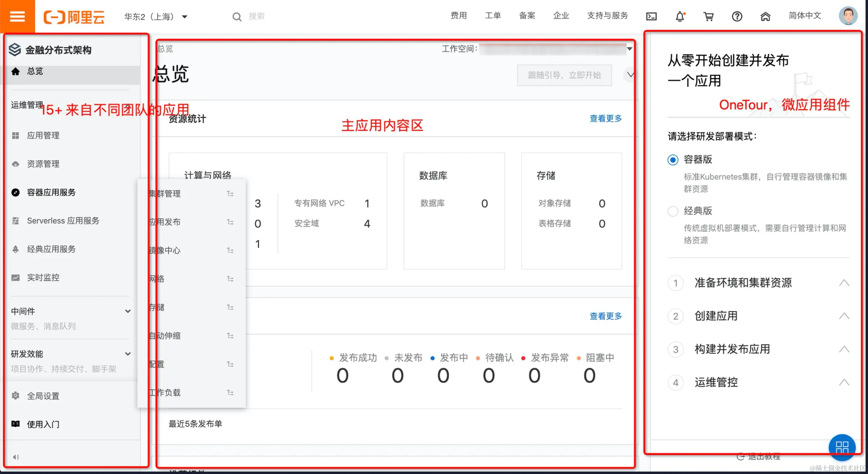The width and height of the screenshot is (868, 474).
Task: Open the 支持与服务 top menu
Action: click(x=607, y=16)
